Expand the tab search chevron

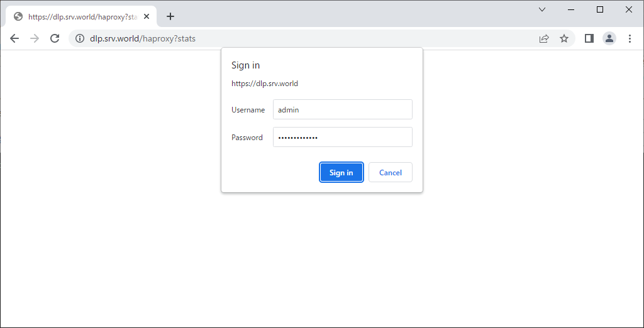[543, 9]
